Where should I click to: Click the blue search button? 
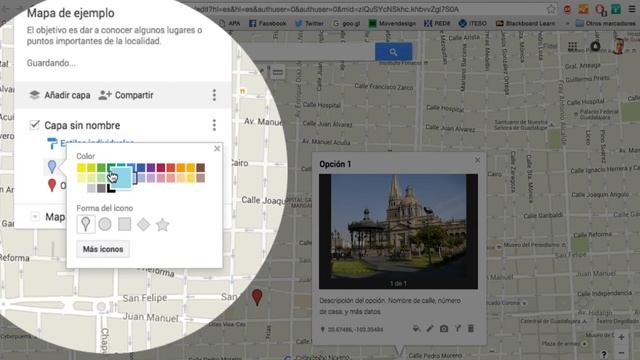click(393, 52)
